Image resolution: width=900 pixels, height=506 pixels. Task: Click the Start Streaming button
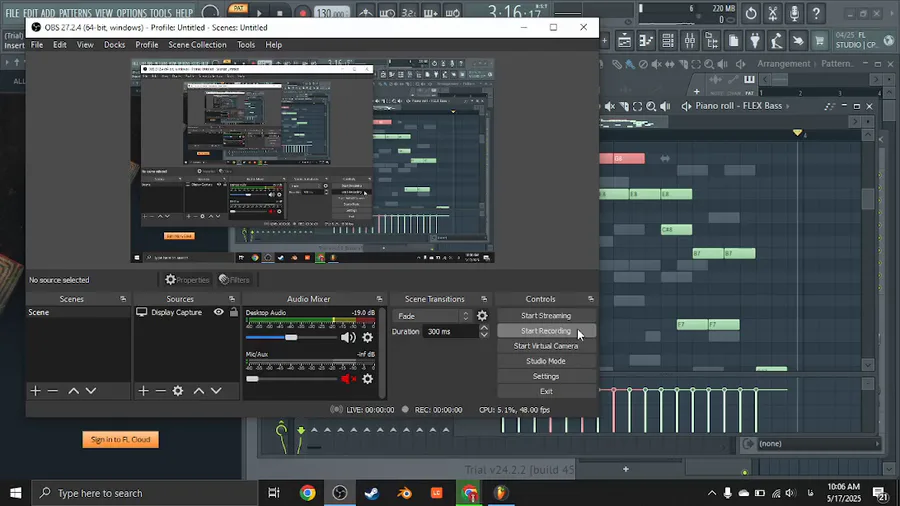(x=546, y=316)
